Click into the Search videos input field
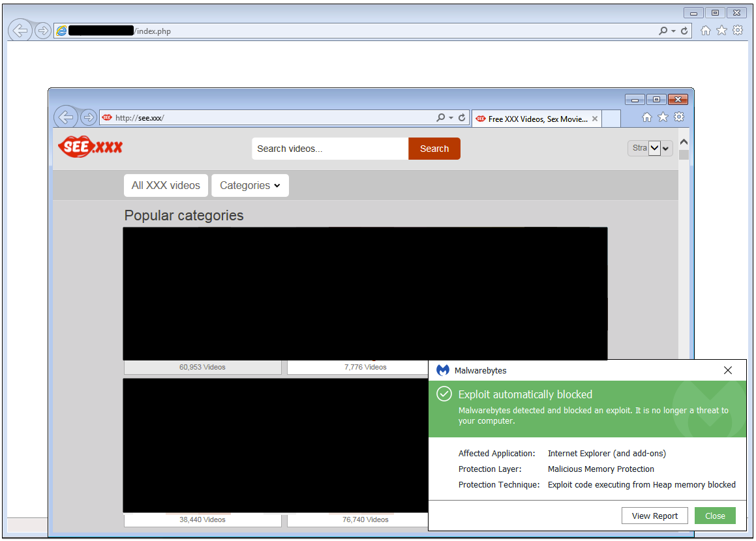The height and width of the screenshot is (541, 756). [x=330, y=149]
